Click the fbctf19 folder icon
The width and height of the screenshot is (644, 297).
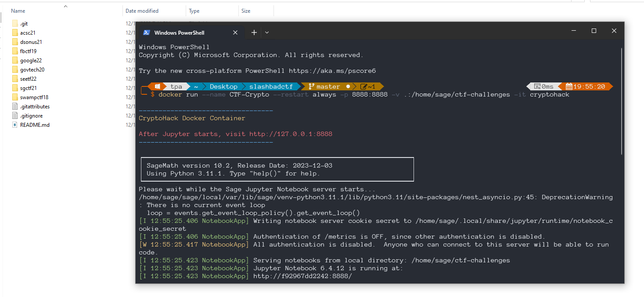[15, 51]
